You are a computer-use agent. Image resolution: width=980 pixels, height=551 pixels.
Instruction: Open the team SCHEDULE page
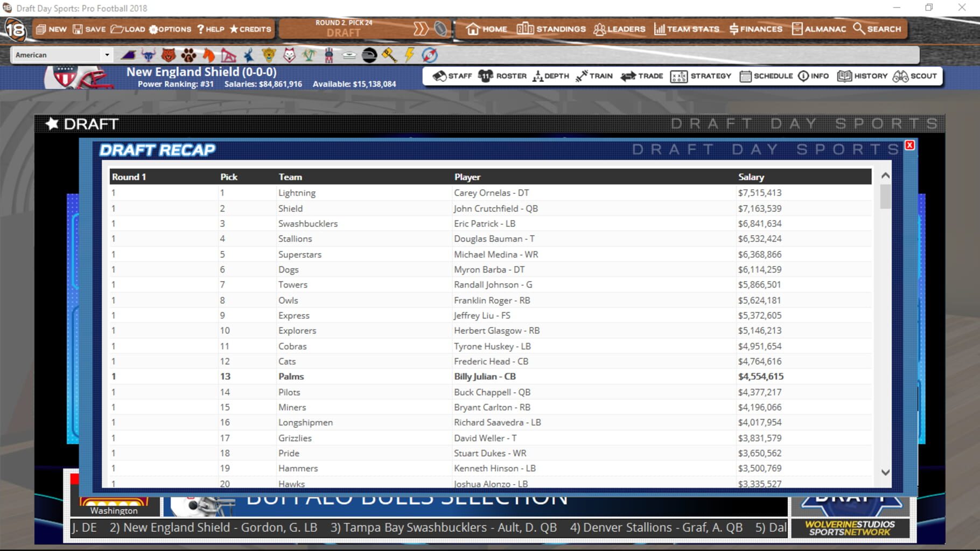pyautogui.click(x=766, y=76)
